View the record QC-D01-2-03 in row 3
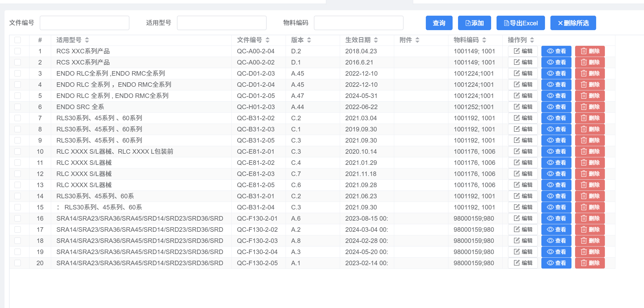This screenshot has height=308, width=644. [x=556, y=74]
